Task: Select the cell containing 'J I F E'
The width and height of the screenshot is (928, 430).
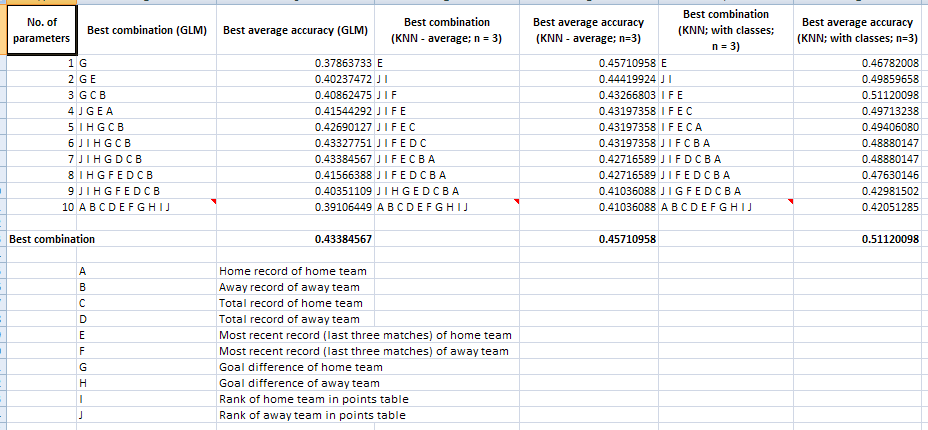Action: pyautogui.click(x=447, y=111)
